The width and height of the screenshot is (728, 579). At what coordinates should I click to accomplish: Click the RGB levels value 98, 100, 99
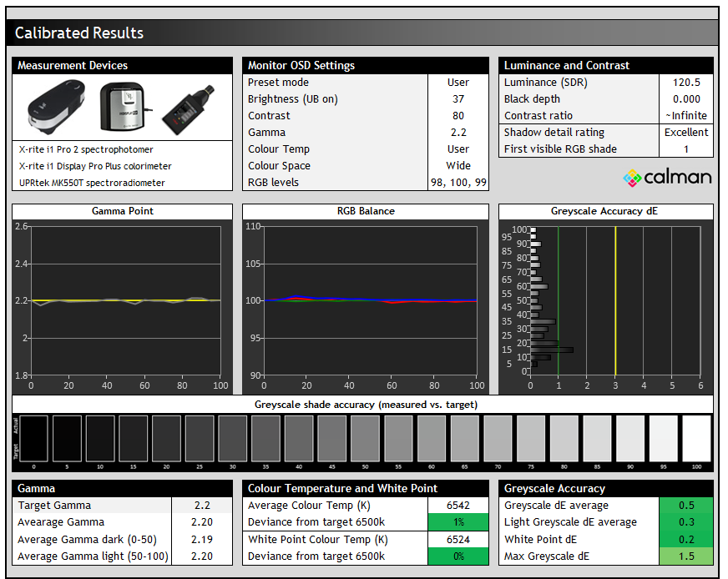(x=458, y=183)
